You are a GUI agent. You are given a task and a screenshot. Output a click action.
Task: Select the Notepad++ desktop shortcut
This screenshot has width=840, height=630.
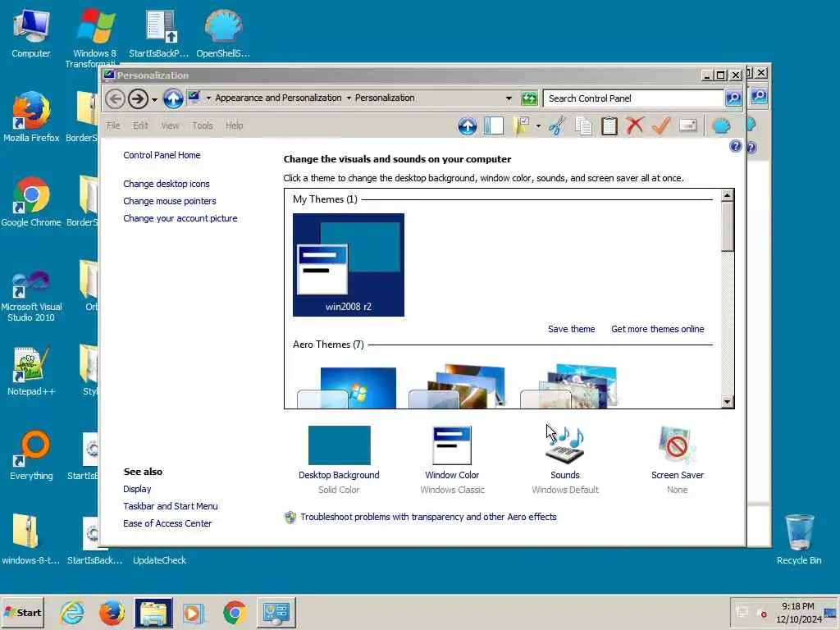coord(31,372)
